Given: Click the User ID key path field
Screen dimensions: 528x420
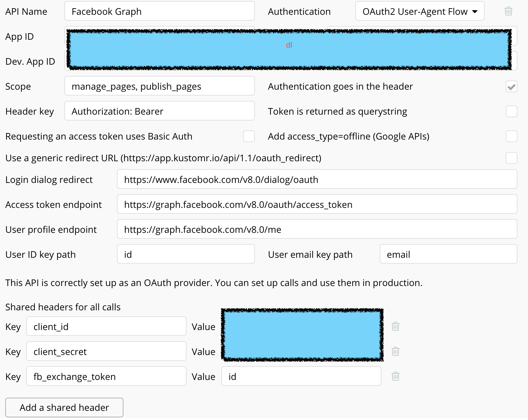Looking at the screenshot, I should point(186,254).
